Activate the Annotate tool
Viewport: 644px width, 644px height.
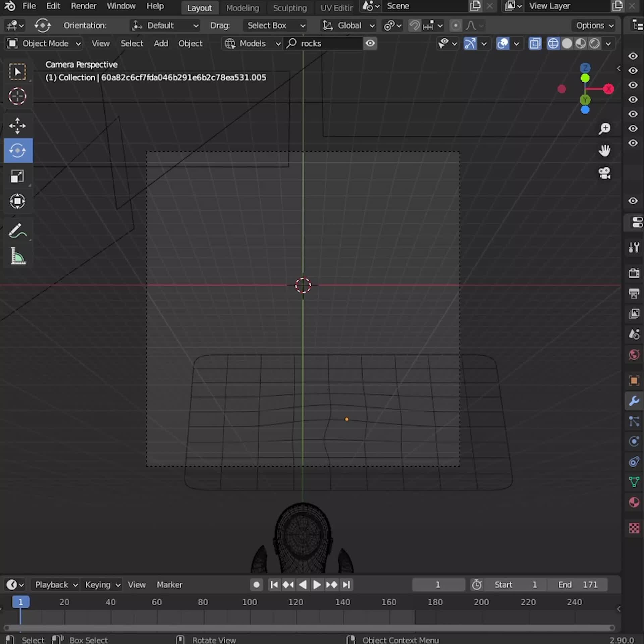tap(17, 230)
